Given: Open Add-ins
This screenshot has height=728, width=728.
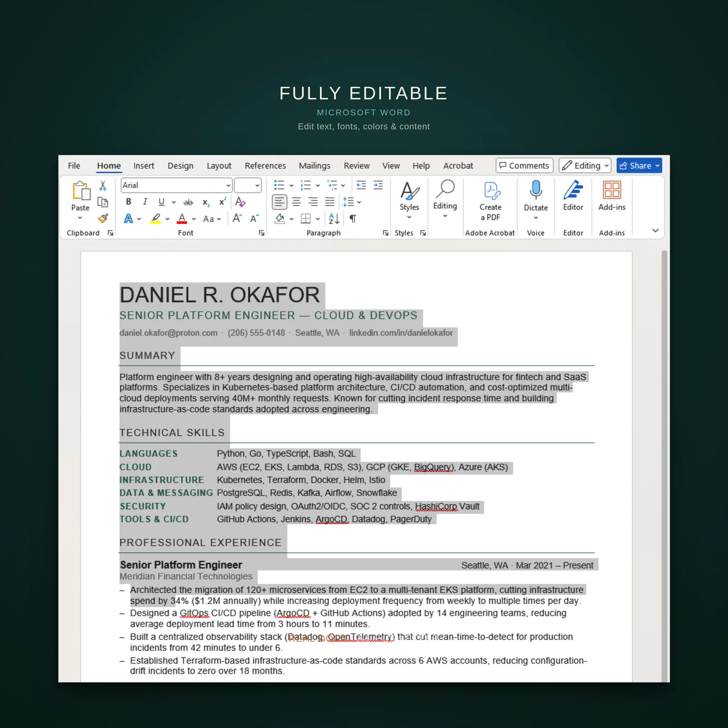Looking at the screenshot, I should 612,196.
